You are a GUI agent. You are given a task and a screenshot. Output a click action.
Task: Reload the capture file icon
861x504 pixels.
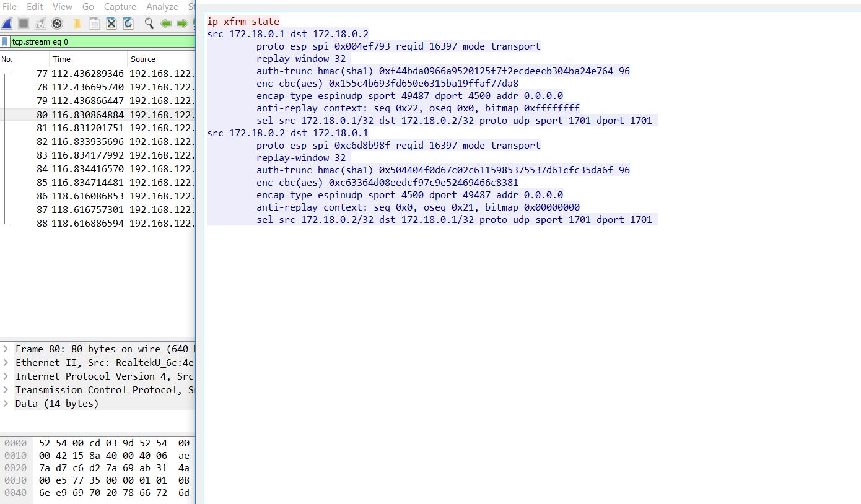[128, 24]
